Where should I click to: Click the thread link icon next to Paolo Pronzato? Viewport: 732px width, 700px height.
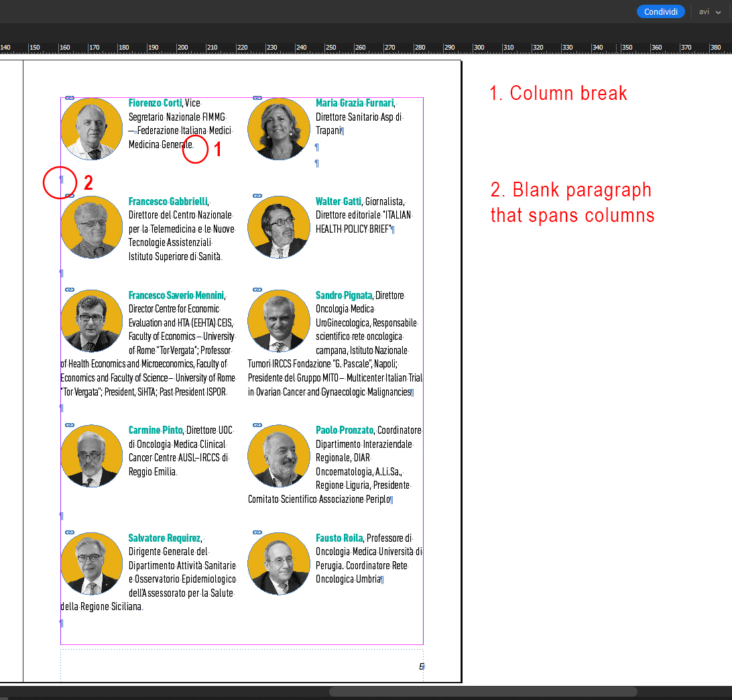pyautogui.click(x=257, y=424)
